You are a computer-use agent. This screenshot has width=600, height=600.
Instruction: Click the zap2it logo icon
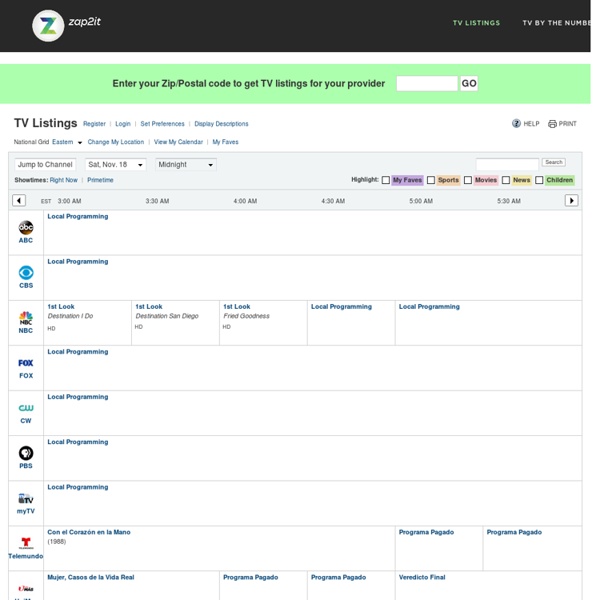[x=47, y=26]
